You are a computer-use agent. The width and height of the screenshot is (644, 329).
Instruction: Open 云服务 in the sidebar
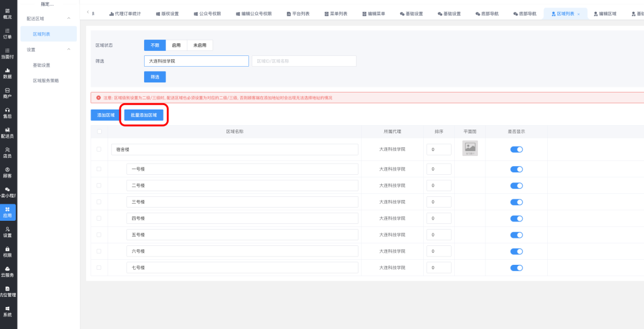pyautogui.click(x=8, y=272)
